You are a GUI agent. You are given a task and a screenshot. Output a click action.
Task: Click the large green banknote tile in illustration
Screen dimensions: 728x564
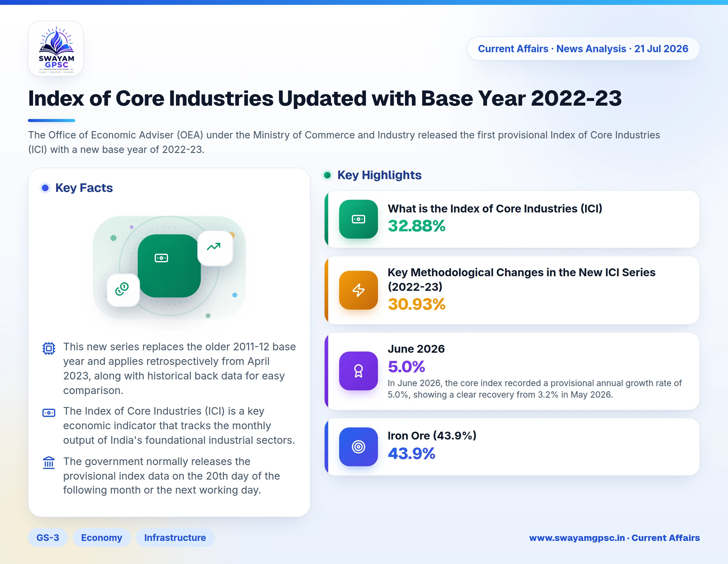[169, 266]
